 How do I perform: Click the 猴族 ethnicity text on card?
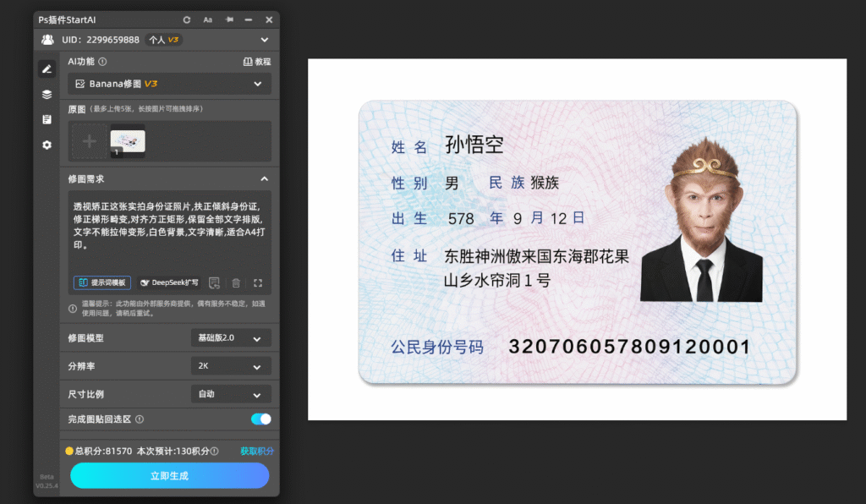pyautogui.click(x=545, y=183)
